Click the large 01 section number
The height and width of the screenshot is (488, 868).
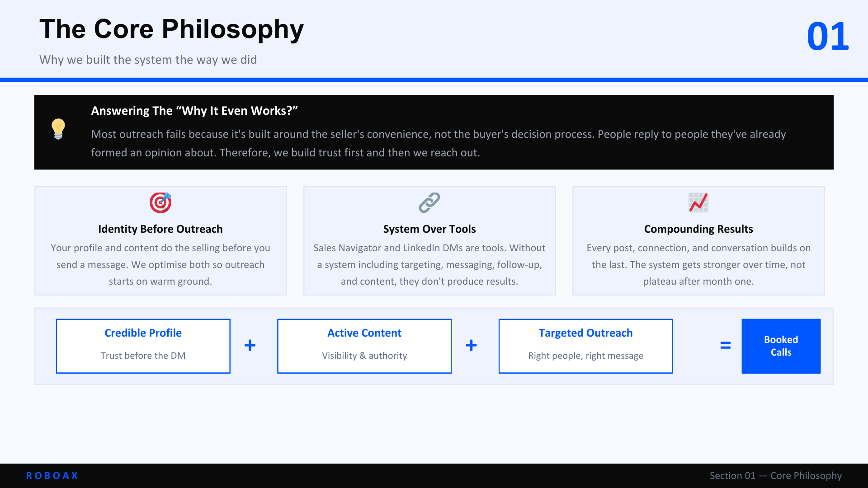tap(828, 37)
